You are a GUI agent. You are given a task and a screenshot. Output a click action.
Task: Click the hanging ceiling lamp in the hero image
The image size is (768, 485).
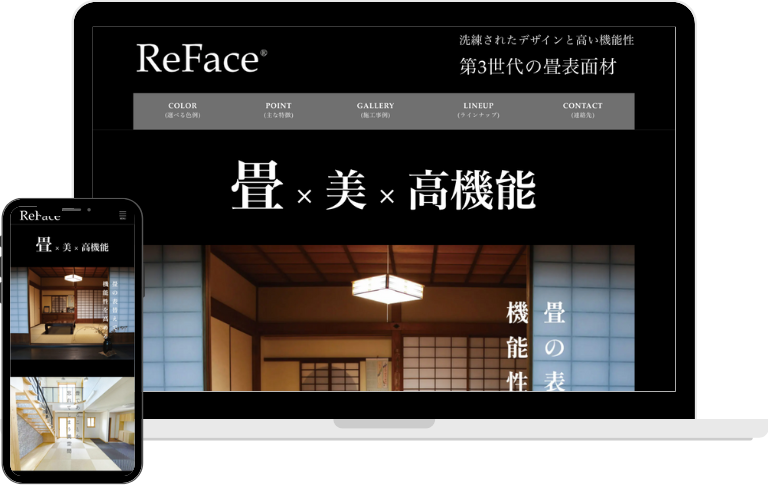(x=386, y=288)
